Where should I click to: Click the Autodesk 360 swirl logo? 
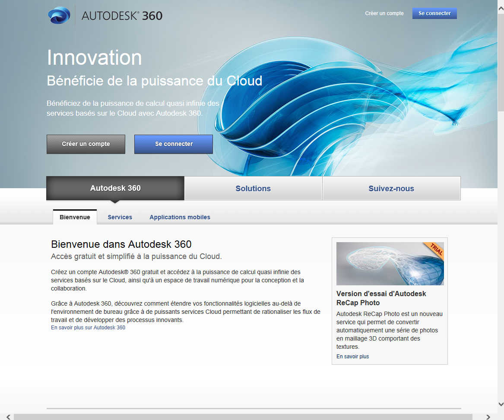(60, 15)
